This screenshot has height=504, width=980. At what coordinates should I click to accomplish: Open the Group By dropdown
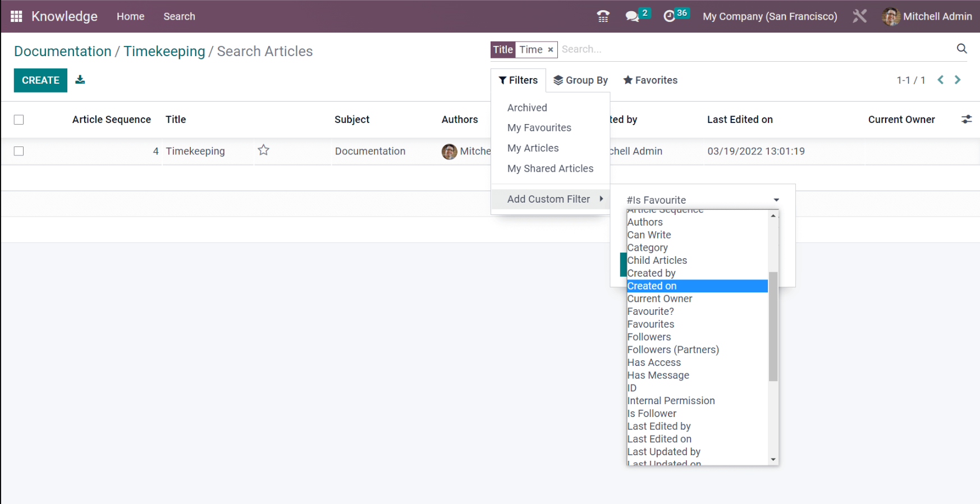pos(580,80)
